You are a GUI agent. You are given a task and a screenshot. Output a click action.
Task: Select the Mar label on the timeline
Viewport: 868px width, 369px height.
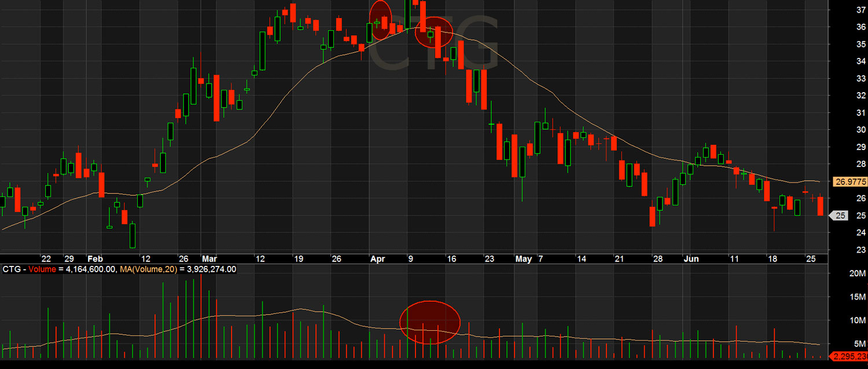[x=209, y=259]
